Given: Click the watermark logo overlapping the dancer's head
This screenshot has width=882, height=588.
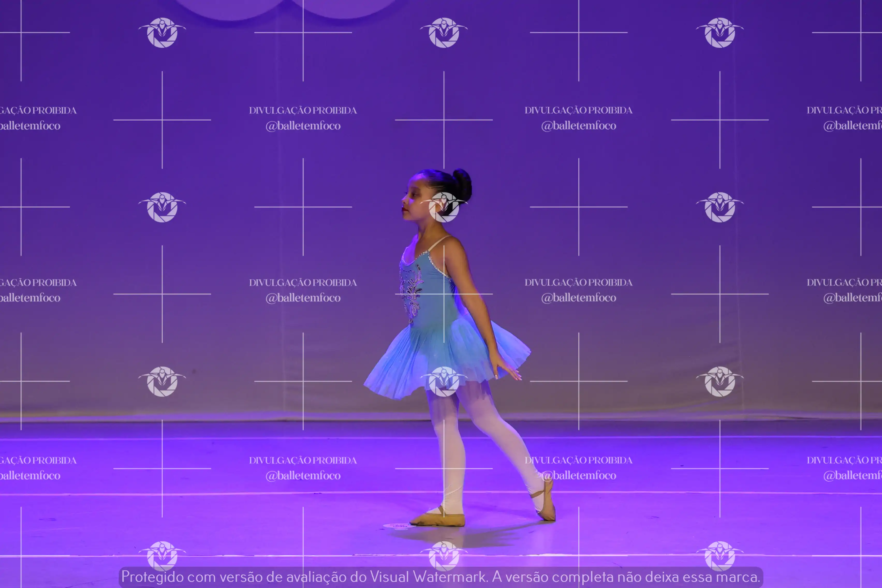Looking at the screenshot, I should point(444,207).
